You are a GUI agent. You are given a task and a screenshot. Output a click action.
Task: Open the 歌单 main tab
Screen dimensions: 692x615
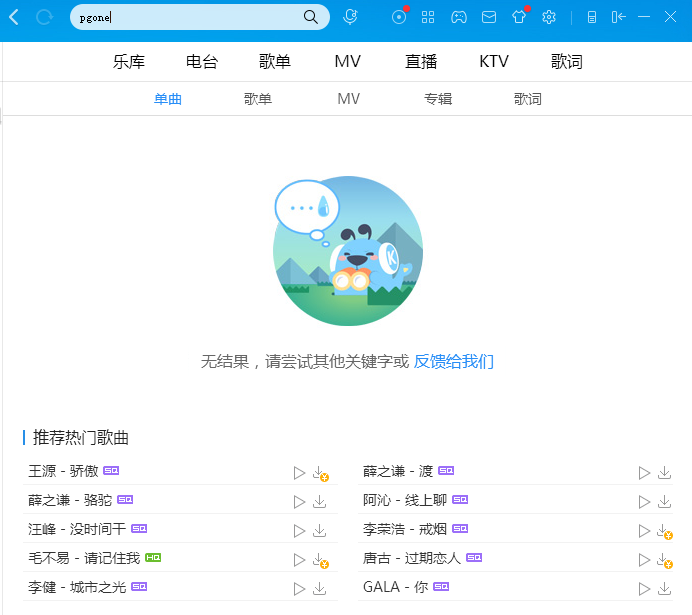[275, 61]
